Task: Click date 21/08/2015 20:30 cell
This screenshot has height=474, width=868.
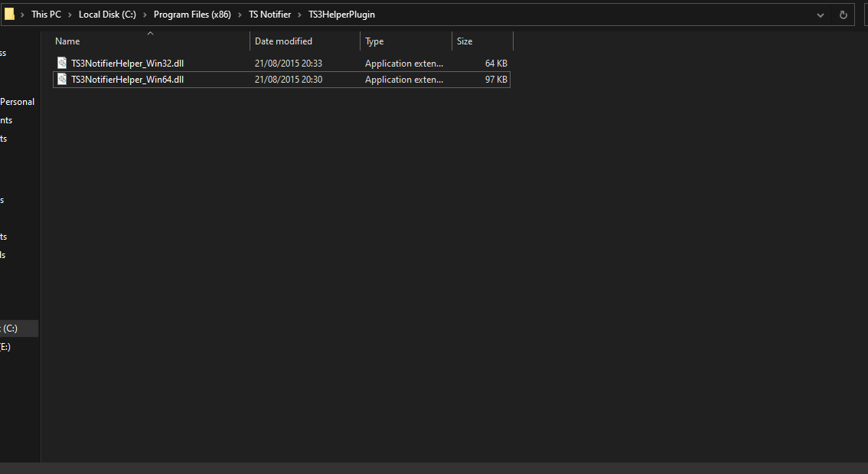Action: tap(289, 80)
